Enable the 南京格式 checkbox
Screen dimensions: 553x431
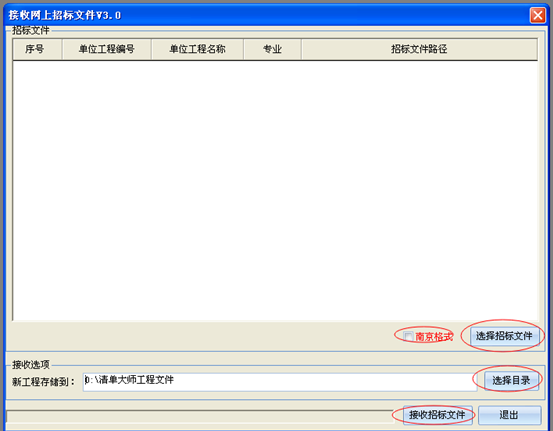(x=408, y=336)
